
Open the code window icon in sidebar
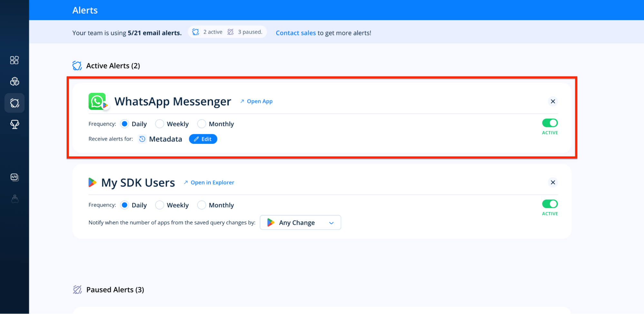(x=14, y=177)
